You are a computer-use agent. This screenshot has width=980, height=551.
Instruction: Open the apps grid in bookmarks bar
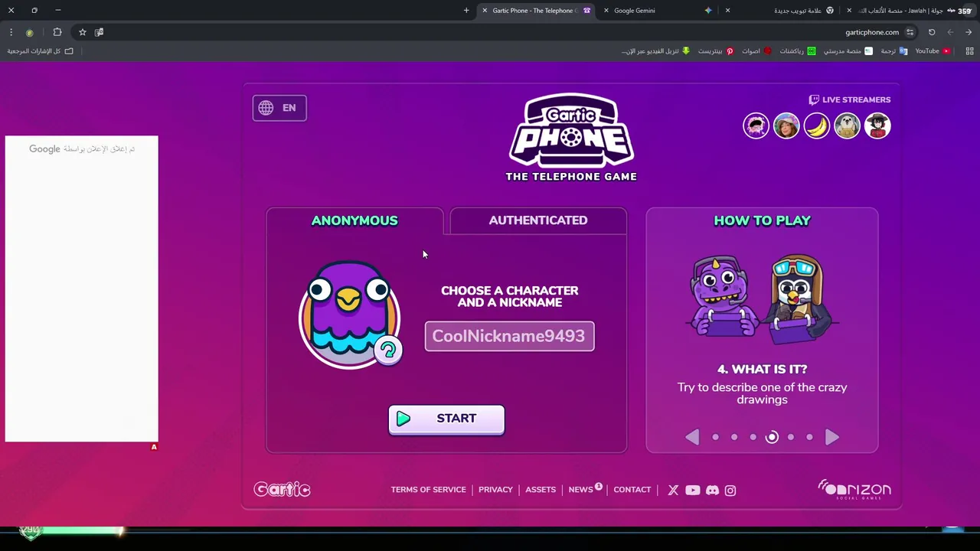click(x=969, y=51)
